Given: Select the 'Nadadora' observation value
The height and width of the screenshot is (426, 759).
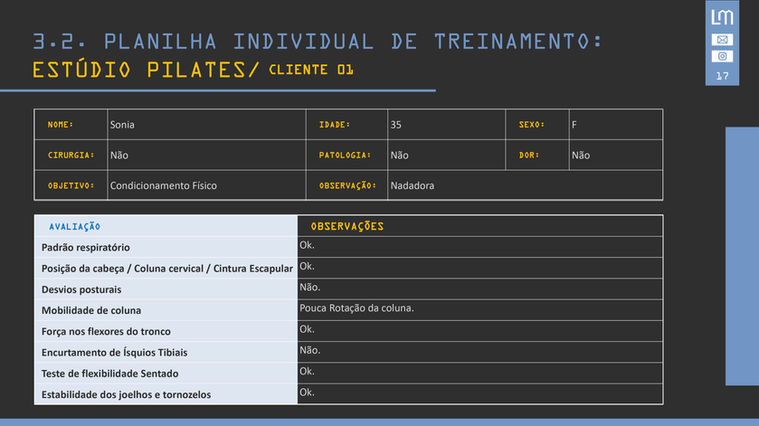Looking at the screenshot, I should pos(412,185).
